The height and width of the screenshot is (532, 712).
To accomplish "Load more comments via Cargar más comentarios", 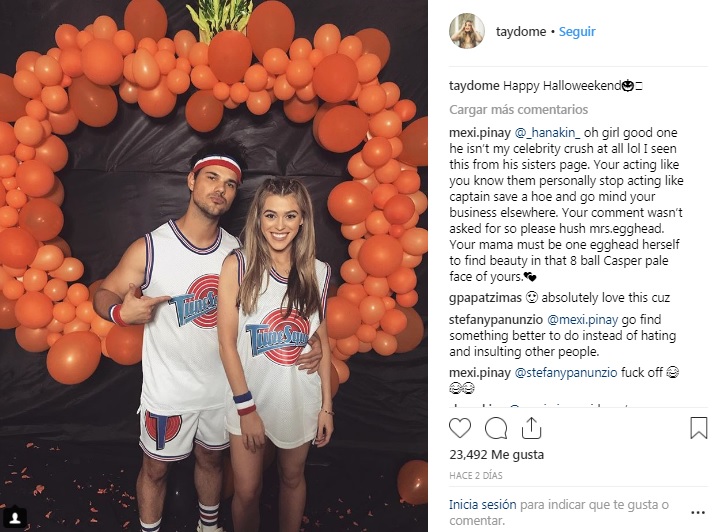I will (519, 109).
